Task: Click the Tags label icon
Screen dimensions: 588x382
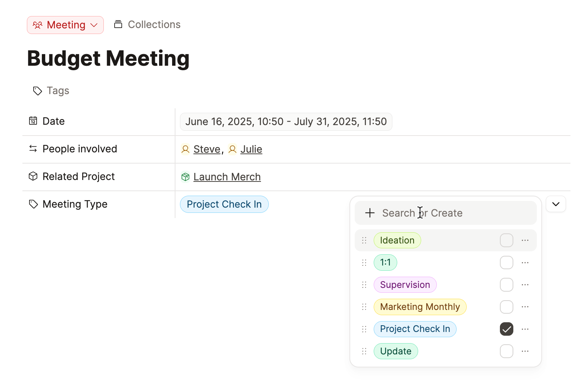Action: click(x=37, y=91)
